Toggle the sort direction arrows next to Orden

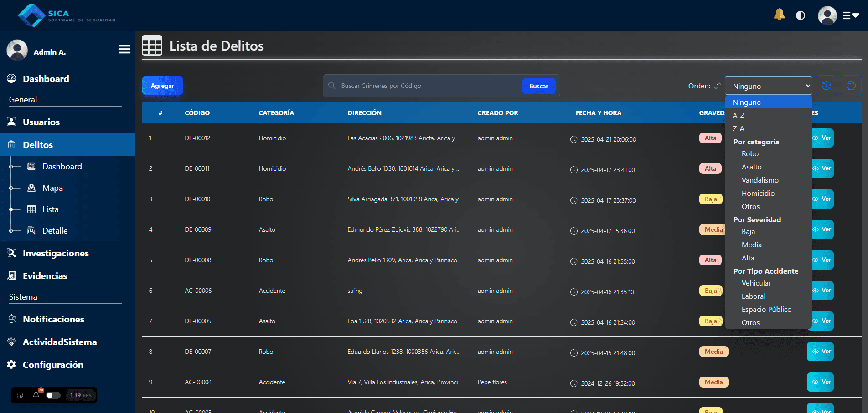718,86
